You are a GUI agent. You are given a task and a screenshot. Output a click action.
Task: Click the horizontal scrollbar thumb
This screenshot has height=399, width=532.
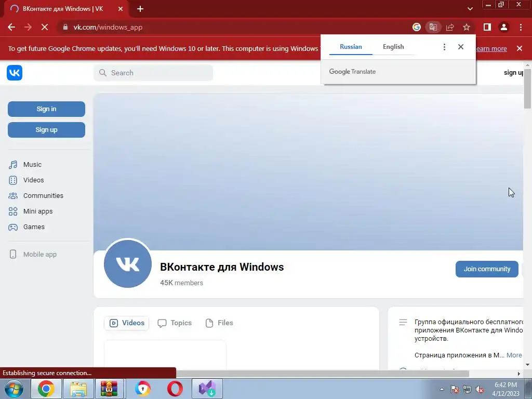coord(323,374)
